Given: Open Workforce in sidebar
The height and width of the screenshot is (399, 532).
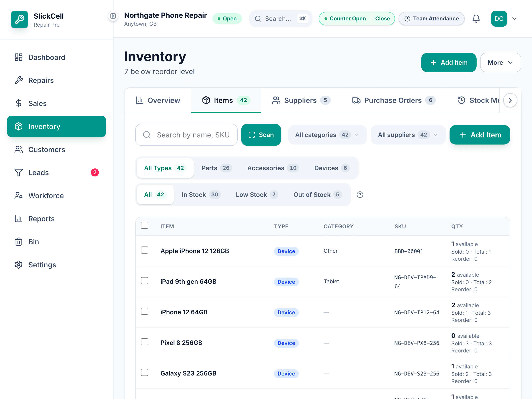Looking at the screenshot, I should pyautogui.click(x=57, y=196).
